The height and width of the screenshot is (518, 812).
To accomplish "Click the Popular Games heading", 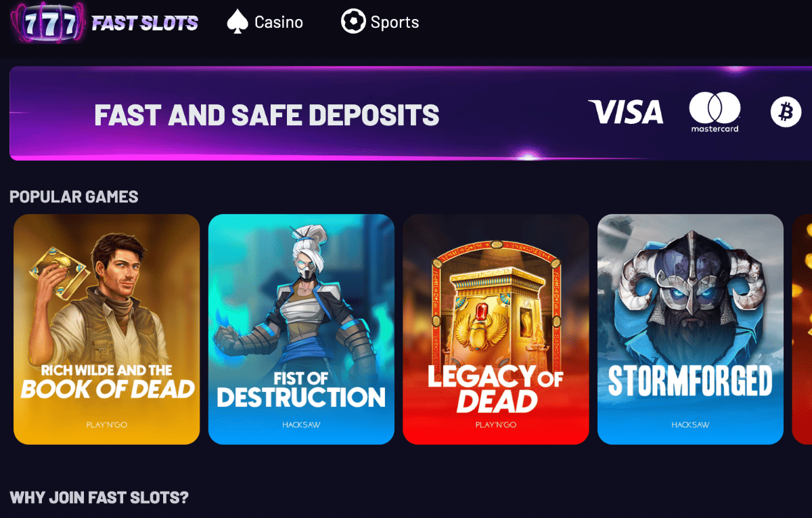I will [x=74, y=197].
